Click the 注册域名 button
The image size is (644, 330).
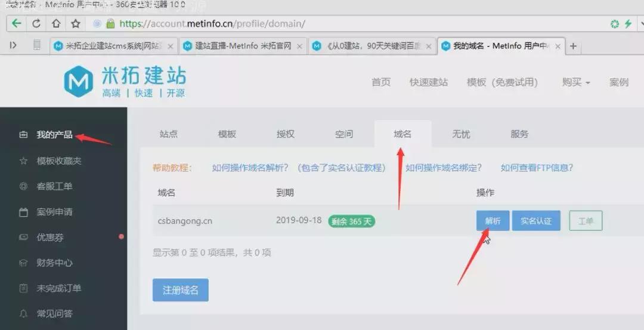click(x=181, y=290)
